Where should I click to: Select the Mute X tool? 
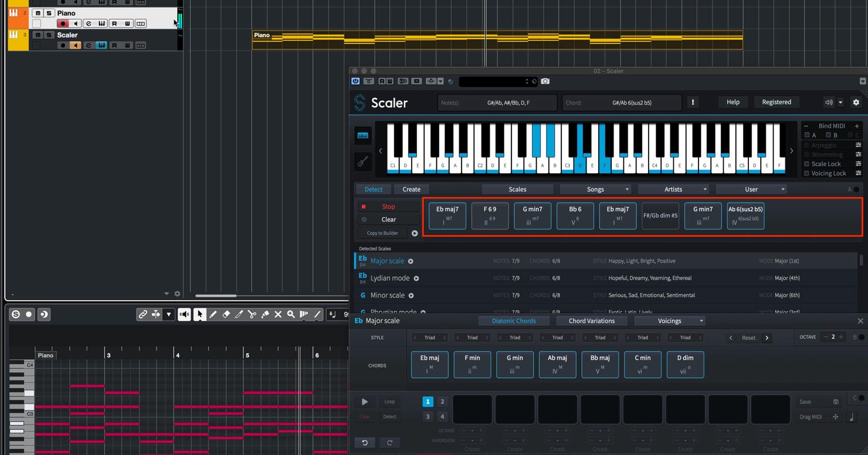[x=278, y=315]
